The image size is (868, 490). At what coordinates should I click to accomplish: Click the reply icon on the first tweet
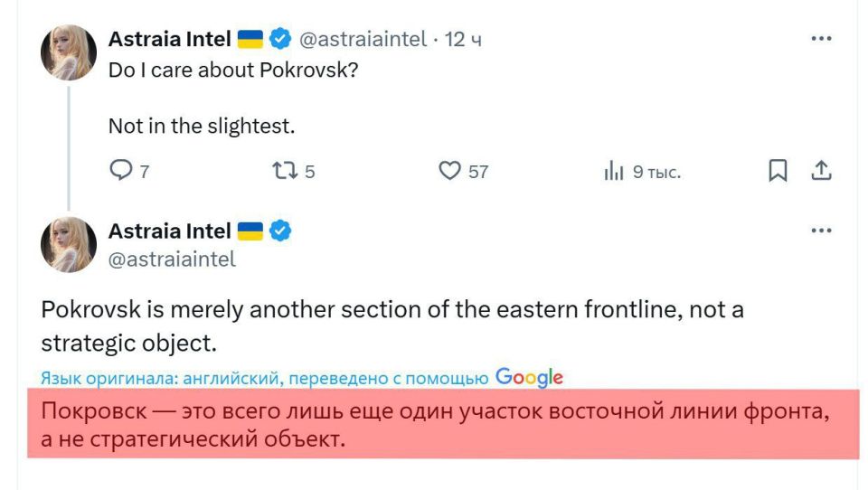[x=119, y=171]
